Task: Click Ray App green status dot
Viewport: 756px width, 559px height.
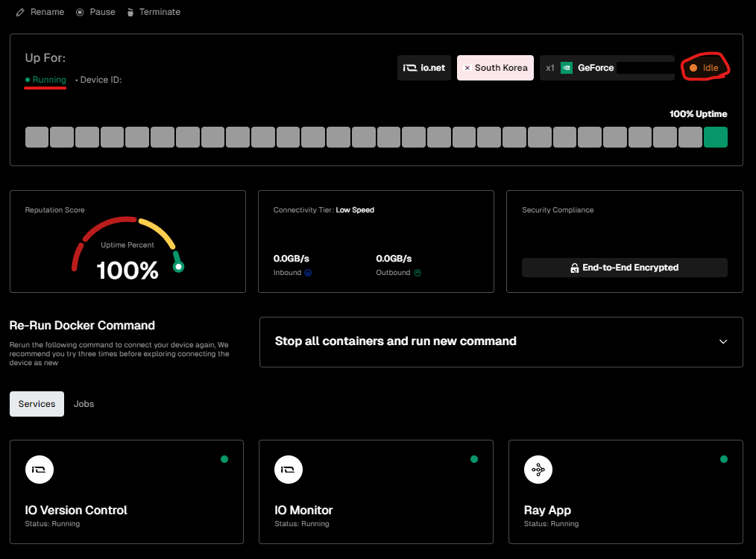Action: click(x=724, y=459)
